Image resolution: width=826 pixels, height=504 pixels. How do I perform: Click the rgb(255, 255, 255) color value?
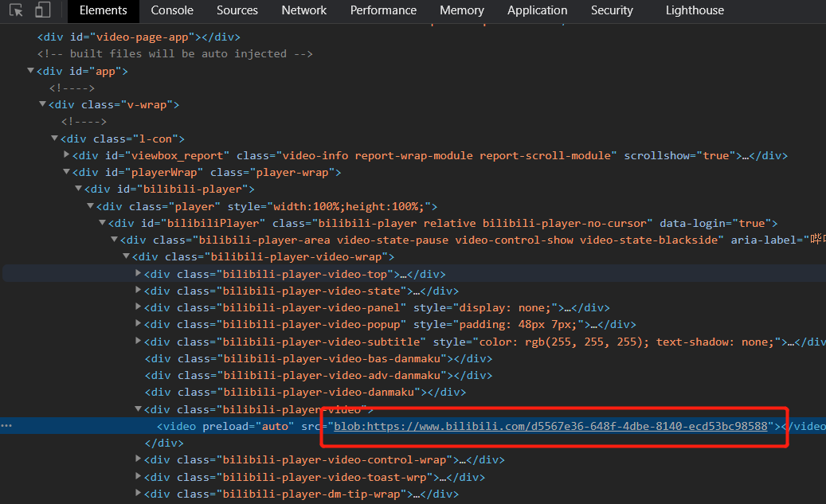(x=587, y=342)
